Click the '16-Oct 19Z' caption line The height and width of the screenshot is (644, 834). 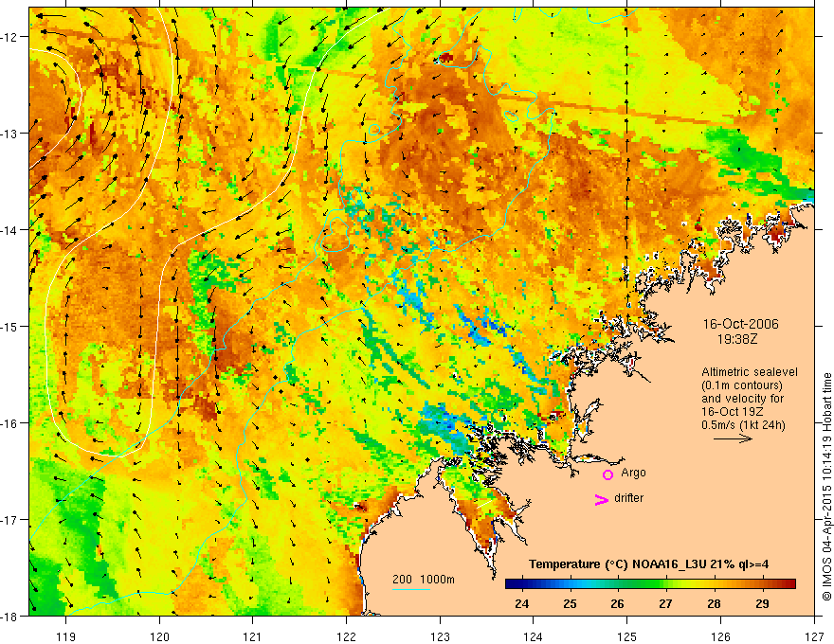coord(733,412)
